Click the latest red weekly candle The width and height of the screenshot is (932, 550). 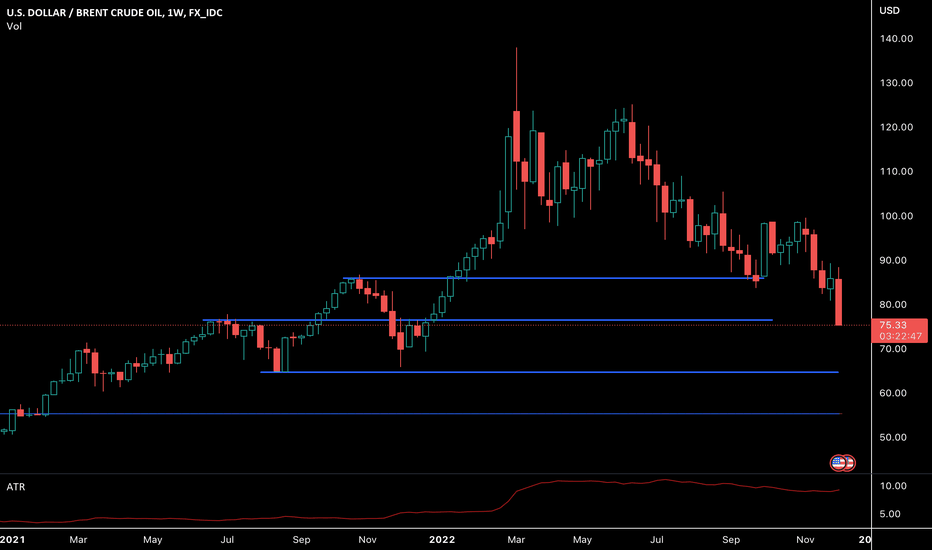(839, 302)
